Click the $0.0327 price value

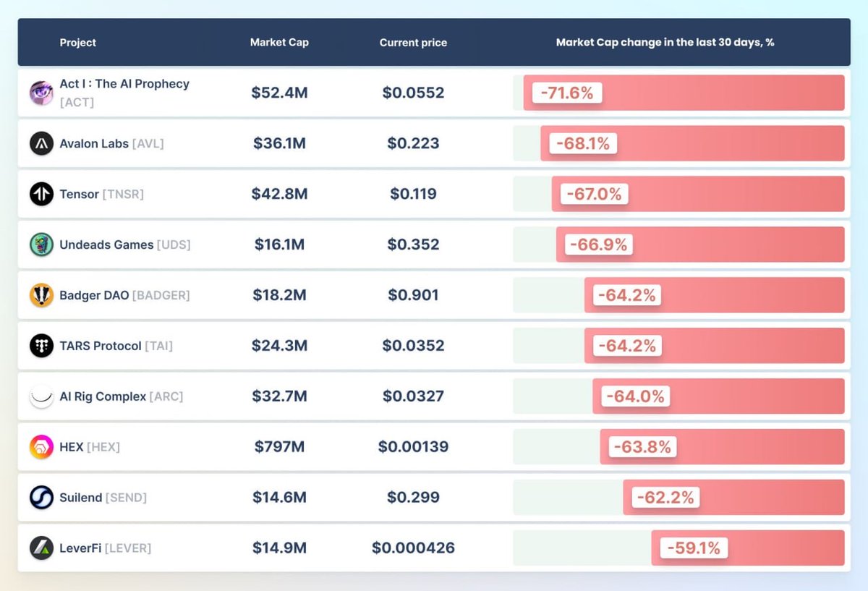pos(413,396)
